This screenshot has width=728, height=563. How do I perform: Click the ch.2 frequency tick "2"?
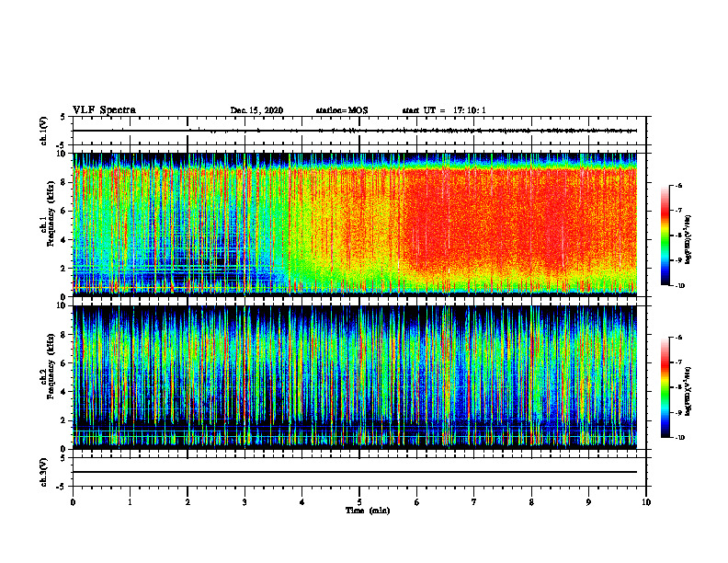pos(63,420)
